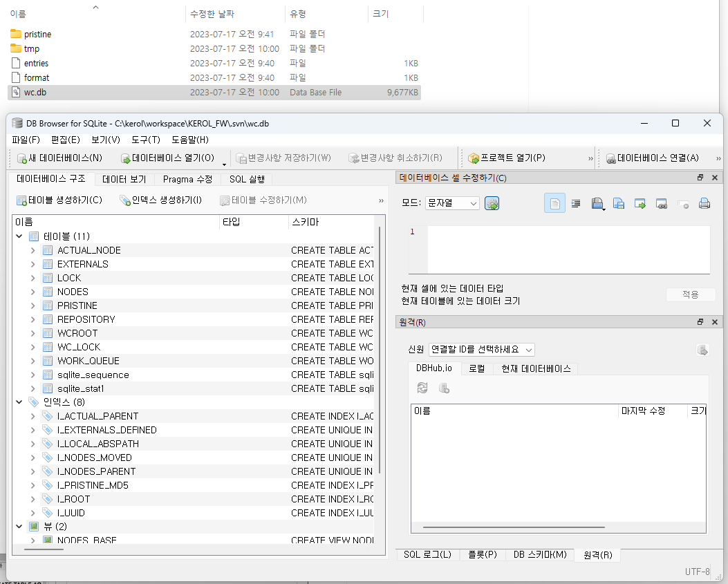728x584 pixels.
Task: Collapse the 뷰 (2) tree group
Action: (x=19, y=527)
